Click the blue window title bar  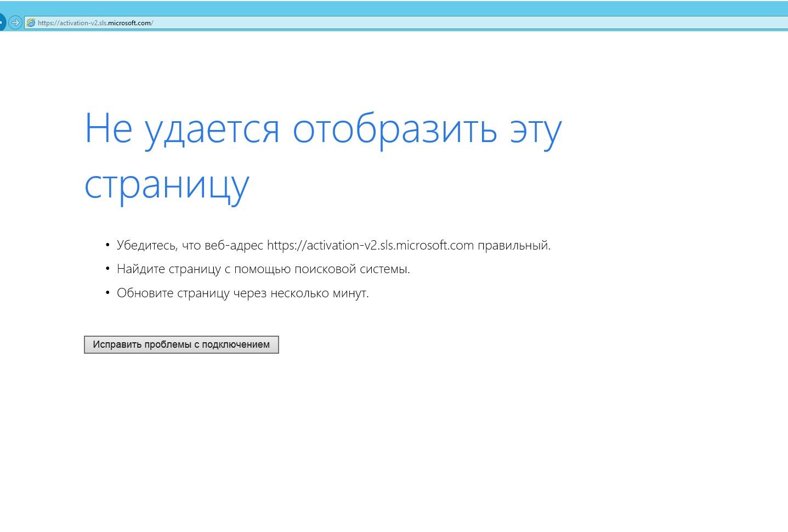(384, 8)
